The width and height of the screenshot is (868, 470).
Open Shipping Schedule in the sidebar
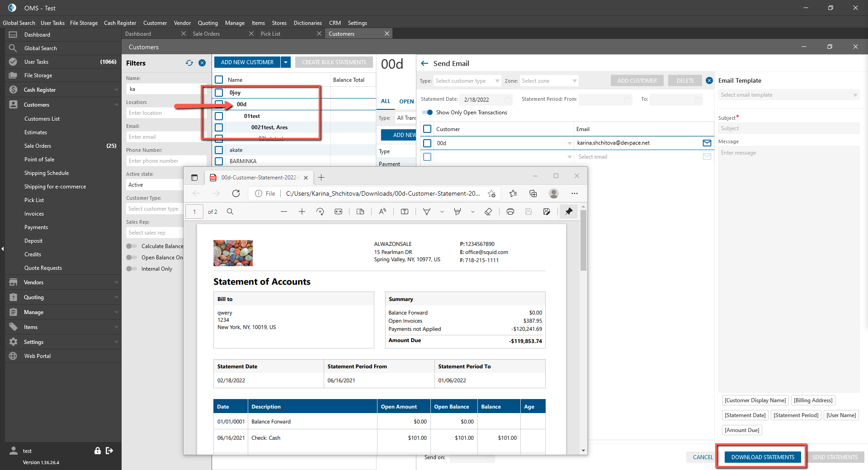click(x=47, y=173)
